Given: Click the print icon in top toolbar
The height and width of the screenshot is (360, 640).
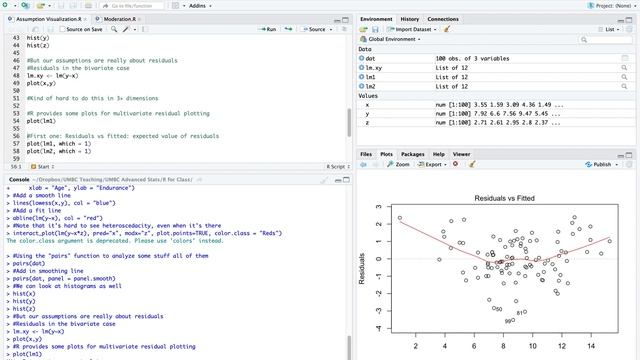Looking at the screenshot, I should coord(88,6).
